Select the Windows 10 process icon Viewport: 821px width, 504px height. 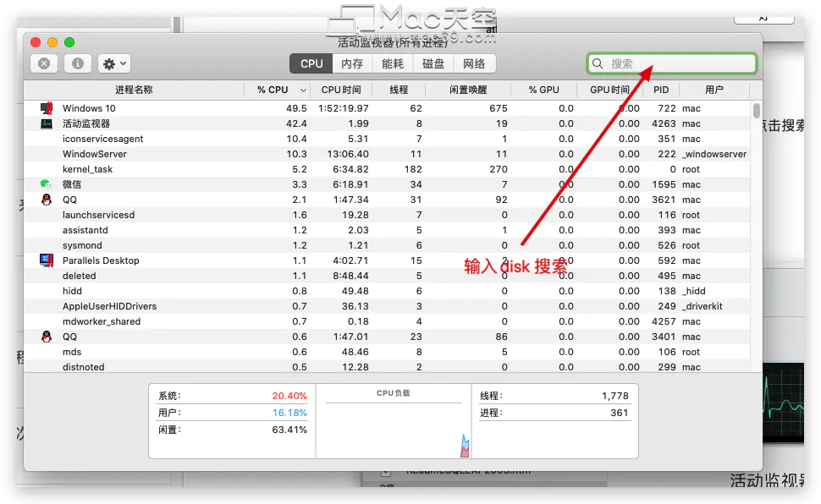pyautogui.click(x=47, y=108)
